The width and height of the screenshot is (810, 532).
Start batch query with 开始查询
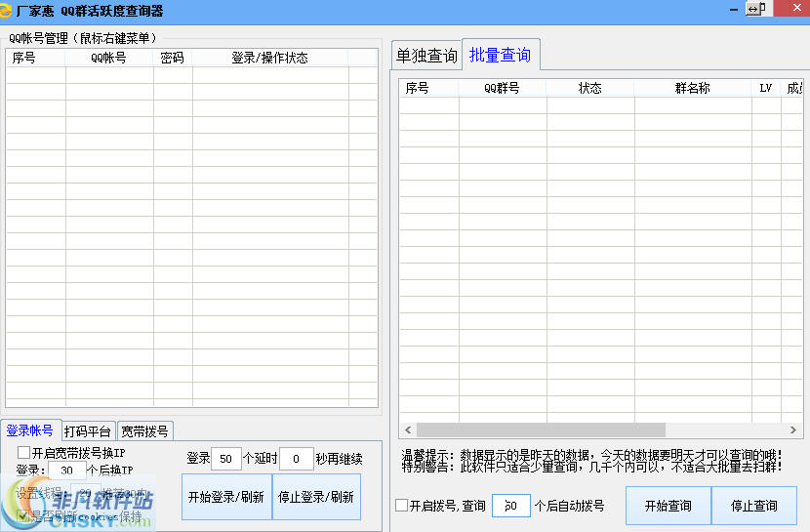pos(668,506)
